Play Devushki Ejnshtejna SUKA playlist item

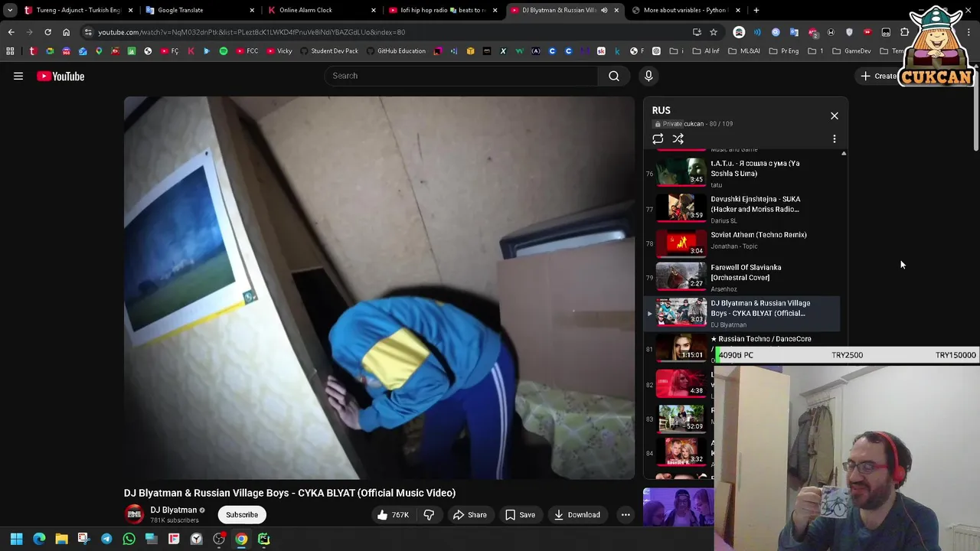tap(742, 208)
